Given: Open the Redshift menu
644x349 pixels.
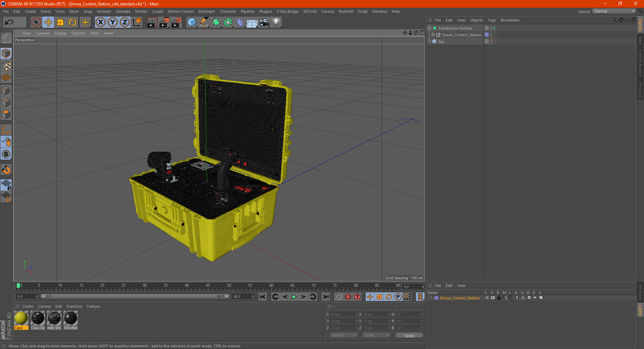Looking at the screenshot, I should tap(346, 11).
